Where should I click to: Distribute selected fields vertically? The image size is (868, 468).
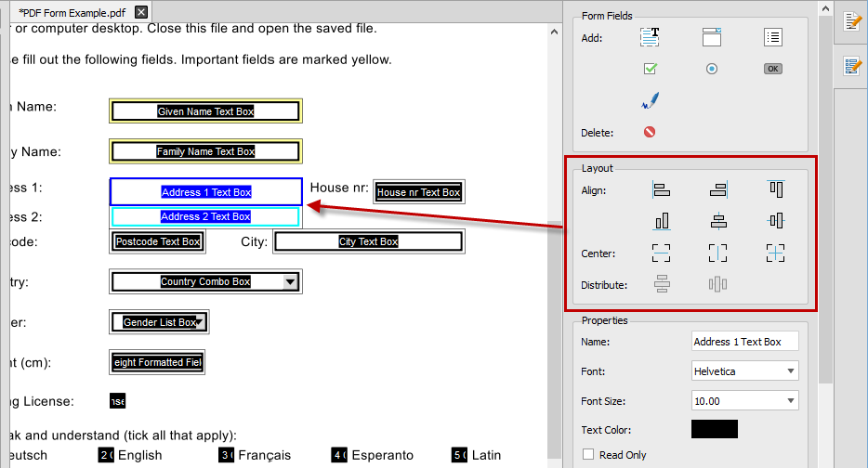coord(662,284)
